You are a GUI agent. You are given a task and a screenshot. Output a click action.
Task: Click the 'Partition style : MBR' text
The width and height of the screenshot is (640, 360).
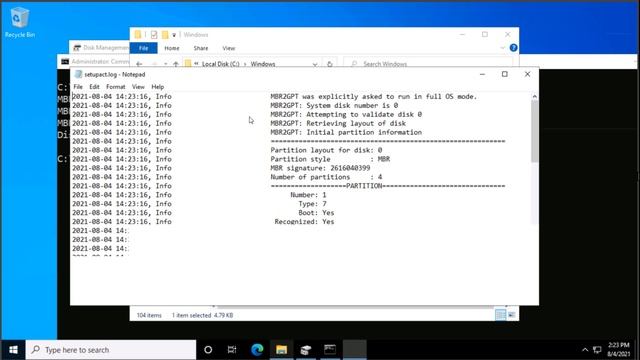pyautogui.click(x=330, y=159)
